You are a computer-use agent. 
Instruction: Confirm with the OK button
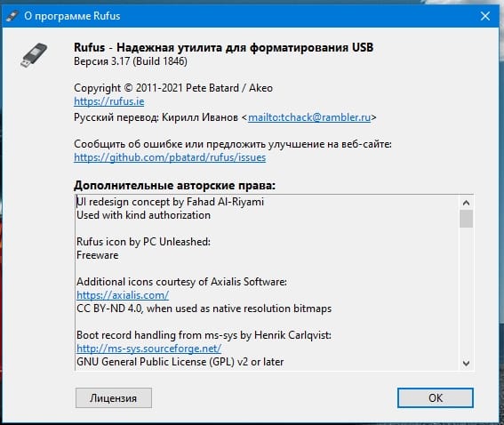pyautogui.click(x=436, y=398)
